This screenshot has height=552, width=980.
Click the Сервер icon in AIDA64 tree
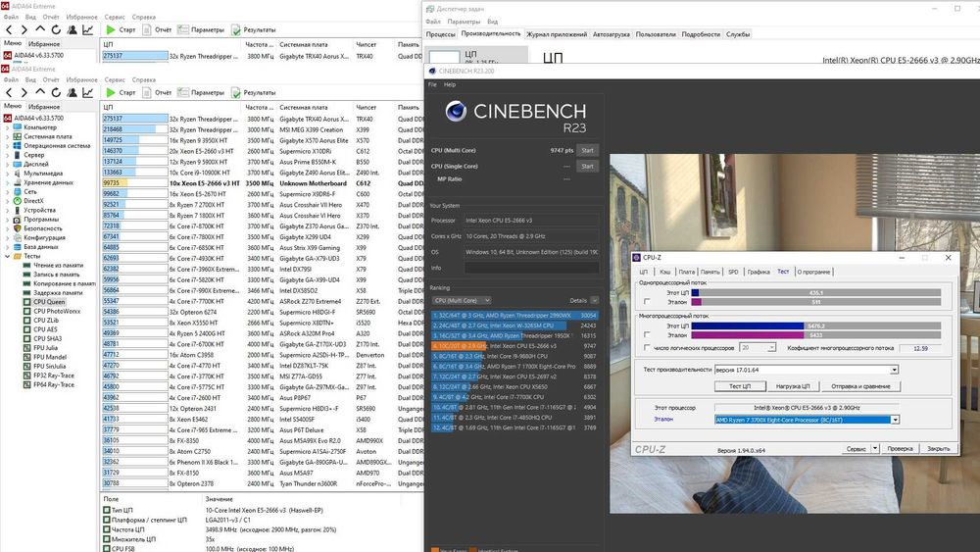pos(18,154)
